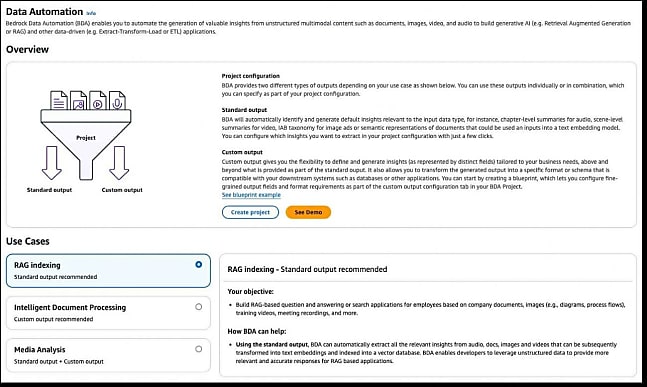Image resolution: width=647 pixels, height=387 pixels.
Task: Select the Media Analysis radio button
Action: (198, 349)
